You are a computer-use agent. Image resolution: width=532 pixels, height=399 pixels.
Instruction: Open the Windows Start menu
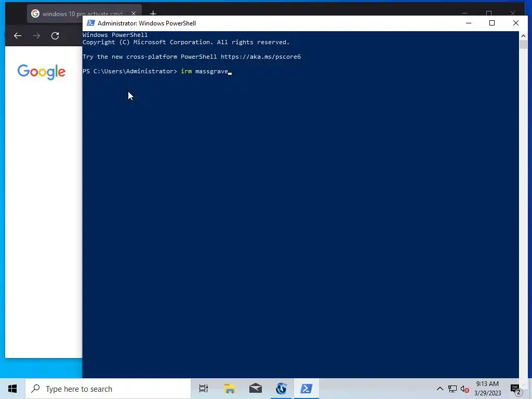click(12, 389)
